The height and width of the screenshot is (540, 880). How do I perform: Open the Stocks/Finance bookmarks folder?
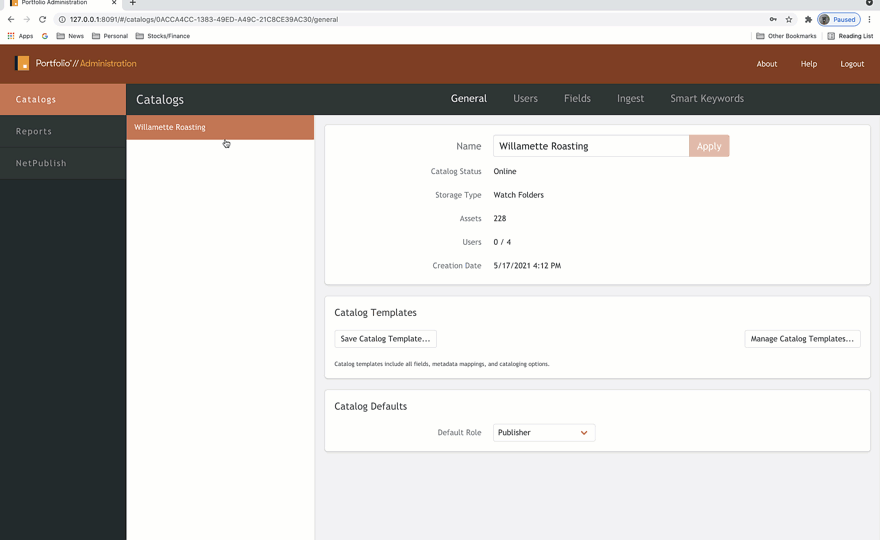pos(163,36)
